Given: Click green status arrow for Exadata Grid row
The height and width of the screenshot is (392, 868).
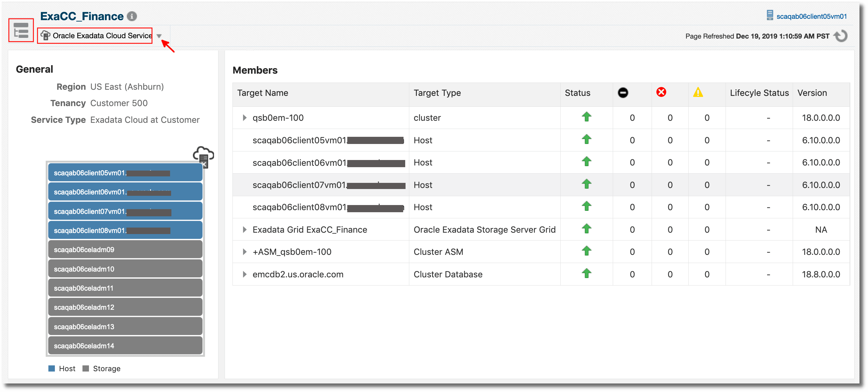Looking at the screenshot, I should click(x=586, y=229).
